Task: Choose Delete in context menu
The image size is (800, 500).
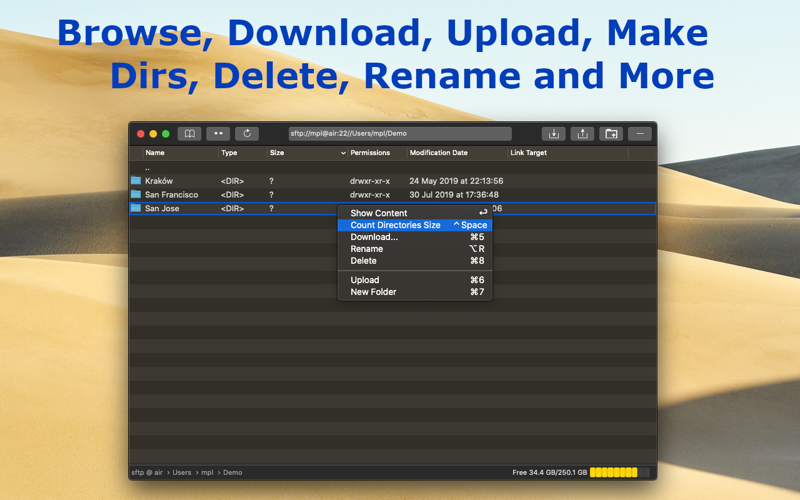Action: tap(415, 261)
